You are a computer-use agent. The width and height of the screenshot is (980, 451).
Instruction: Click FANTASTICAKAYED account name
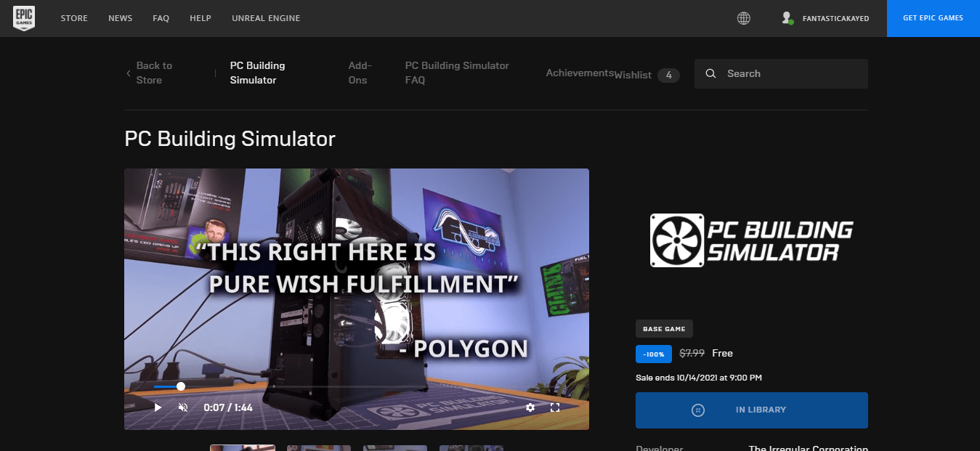pos(835,18)
